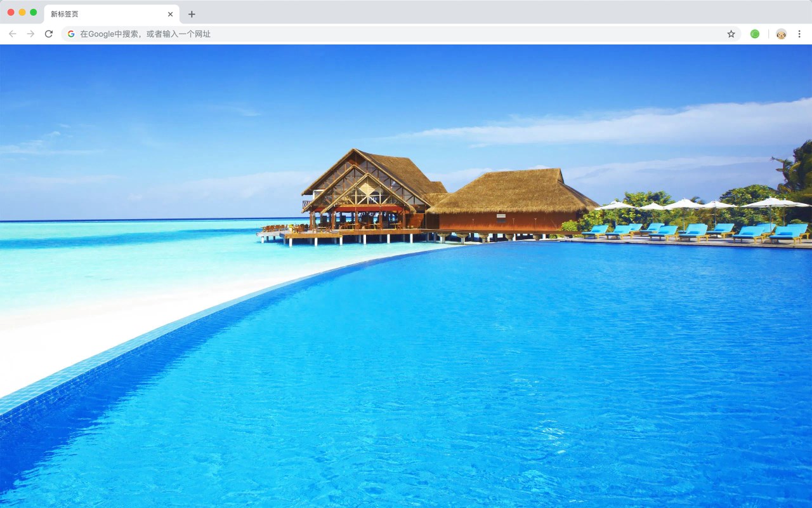Open the user profile avatar
The image size is (812, 508).
point(781,34)
